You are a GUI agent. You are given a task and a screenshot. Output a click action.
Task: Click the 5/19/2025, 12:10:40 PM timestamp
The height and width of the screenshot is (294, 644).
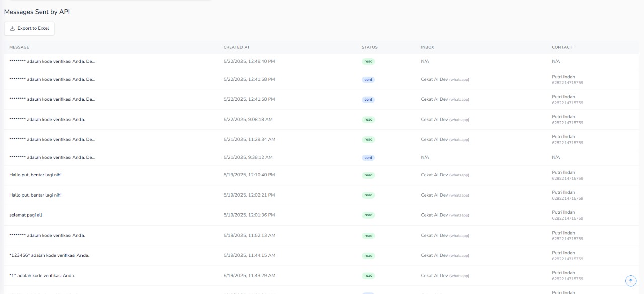pos(249,175)
